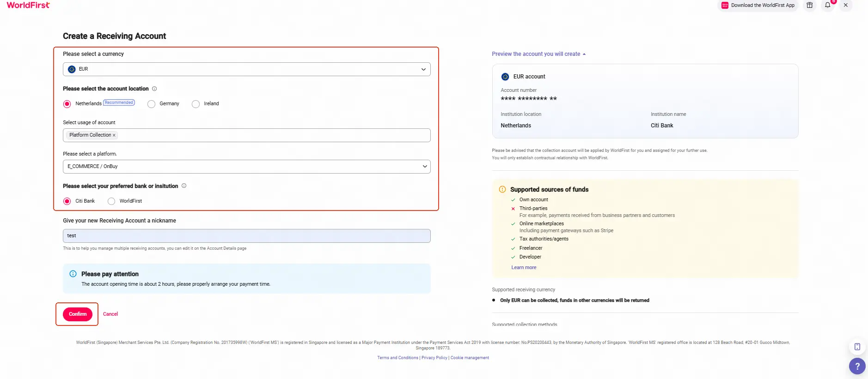Click the Supported sources of funds heading
868x379 pixels.
point(549,190)
